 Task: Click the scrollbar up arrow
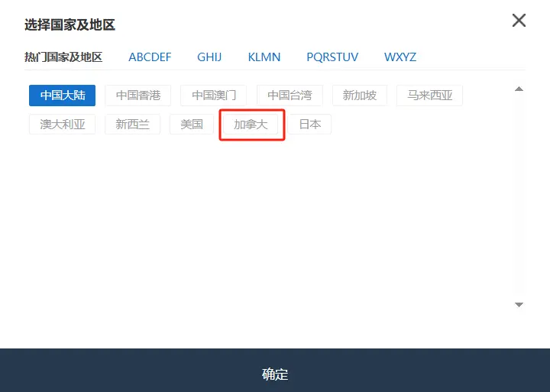[x=519, y=89]
